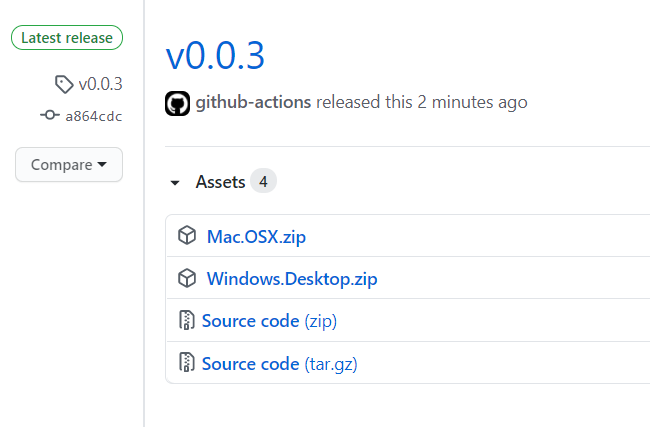The height and width of the screenshot is (427, 650).
Task: Click the github-actions avatar icon
Action: point(177,103)
